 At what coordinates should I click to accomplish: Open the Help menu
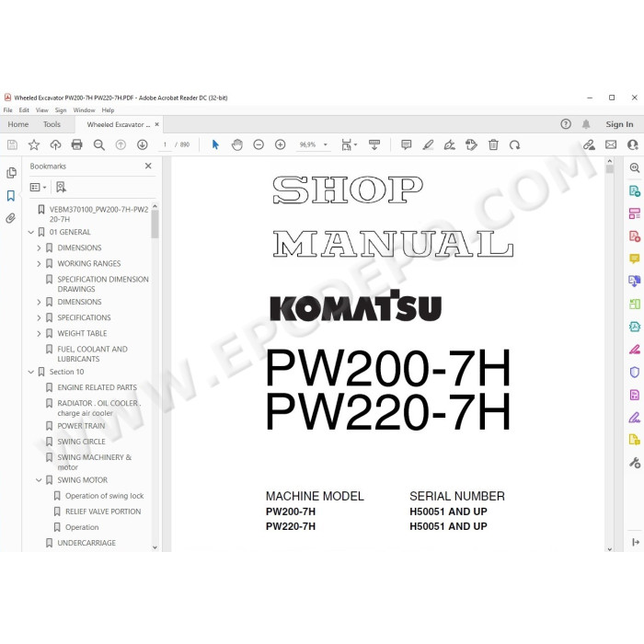coord(108,110)
